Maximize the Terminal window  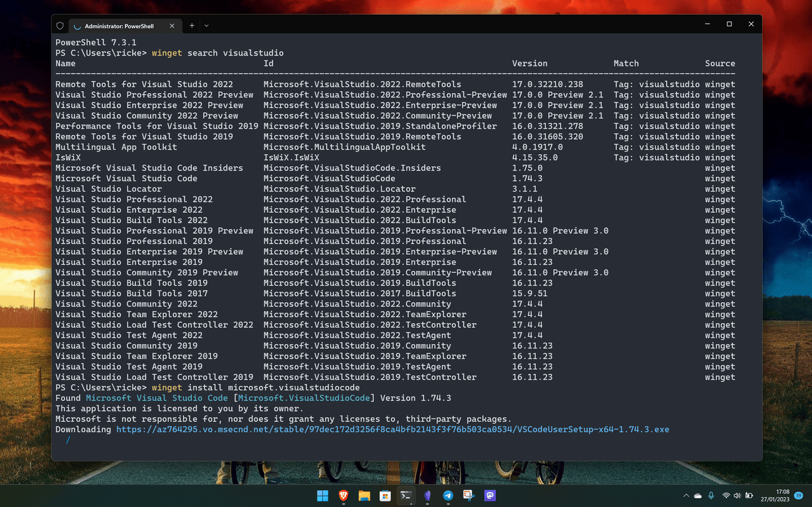729,24
